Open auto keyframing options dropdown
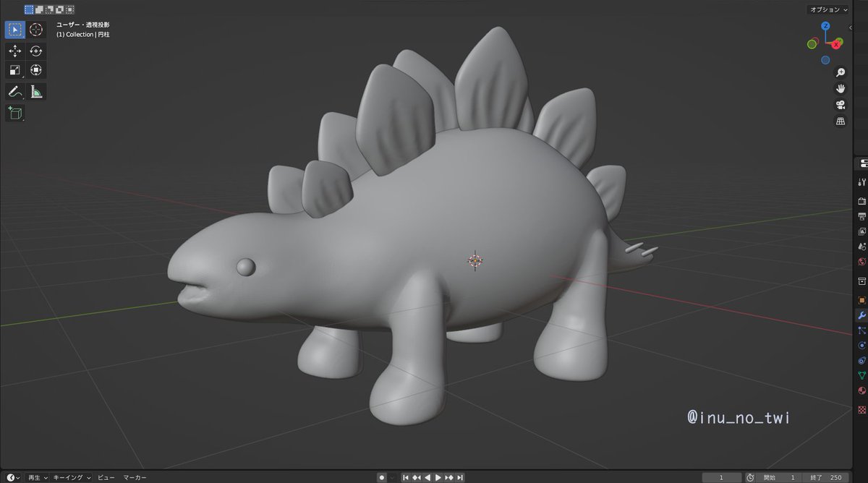Viewport: 868px width, 483px height. [392, 477]
